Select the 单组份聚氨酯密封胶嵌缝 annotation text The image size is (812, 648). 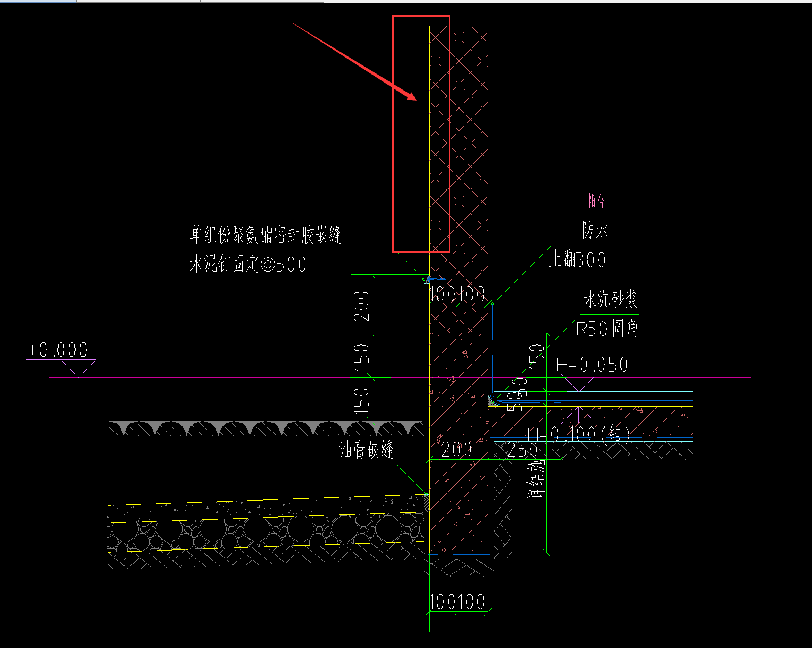(266, 234)
